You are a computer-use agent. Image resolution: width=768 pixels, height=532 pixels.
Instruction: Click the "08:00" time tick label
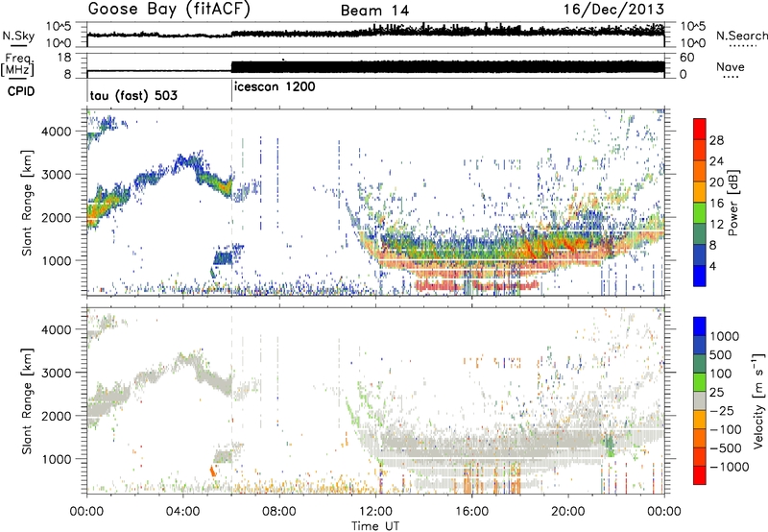click(x=279, y=512)
